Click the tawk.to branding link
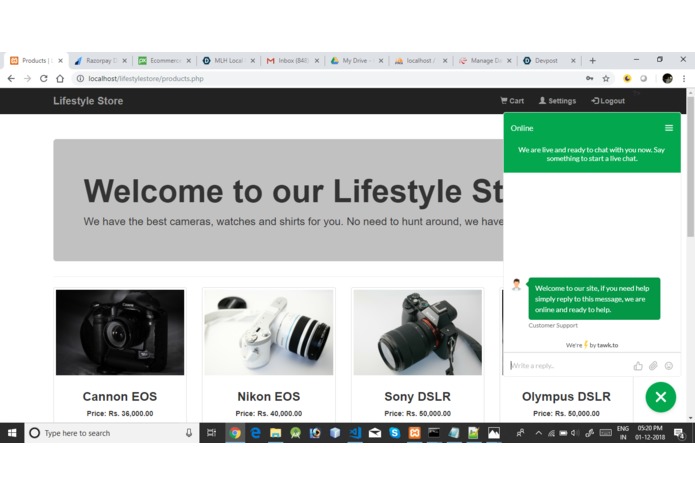The image size is (695, 494). coord(592,345)
